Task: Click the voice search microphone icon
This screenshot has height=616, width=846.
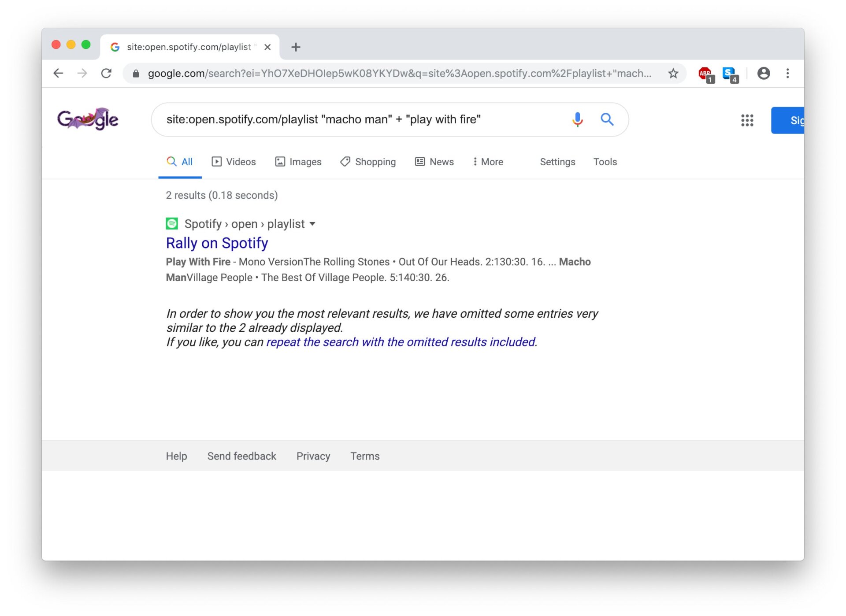Action: pyautogui.click(x=577, y=119)
